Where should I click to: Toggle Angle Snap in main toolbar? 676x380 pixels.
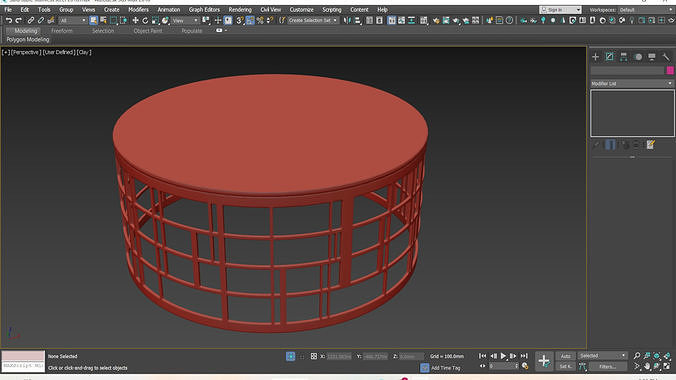pos(250,20)
